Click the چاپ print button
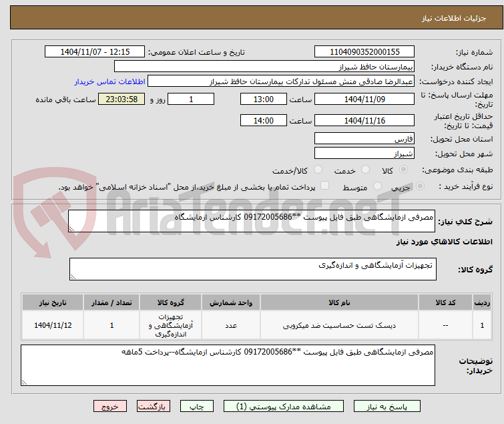Screen dimensions: 504x424 click(x=197, y=407)
